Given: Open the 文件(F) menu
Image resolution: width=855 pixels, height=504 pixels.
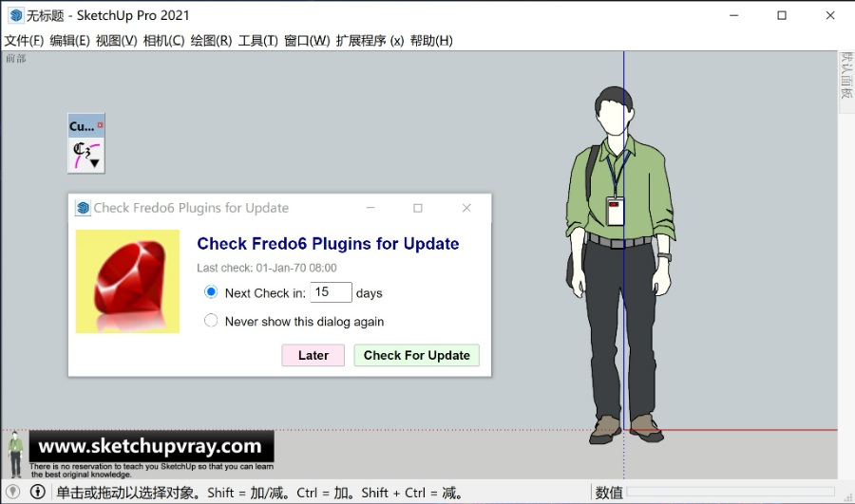Looking at the screenshot, I should coord(24,41).
